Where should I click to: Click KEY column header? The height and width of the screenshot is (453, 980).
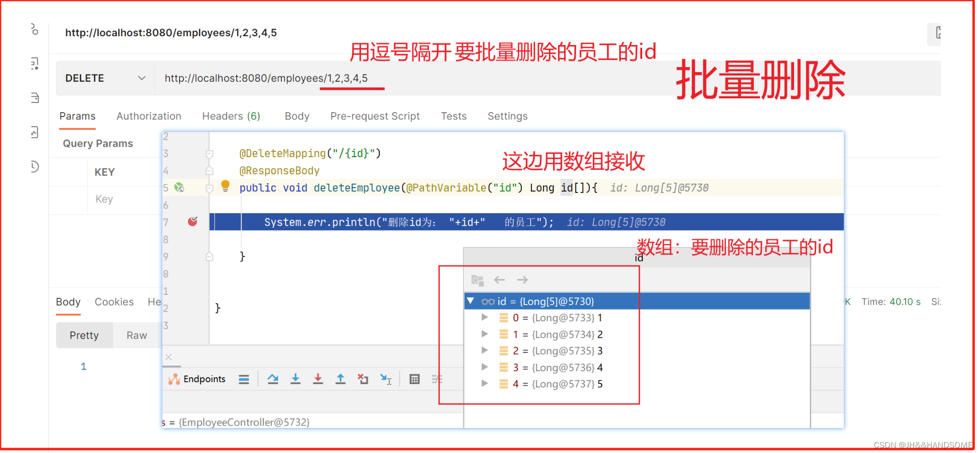click(105, 172)
